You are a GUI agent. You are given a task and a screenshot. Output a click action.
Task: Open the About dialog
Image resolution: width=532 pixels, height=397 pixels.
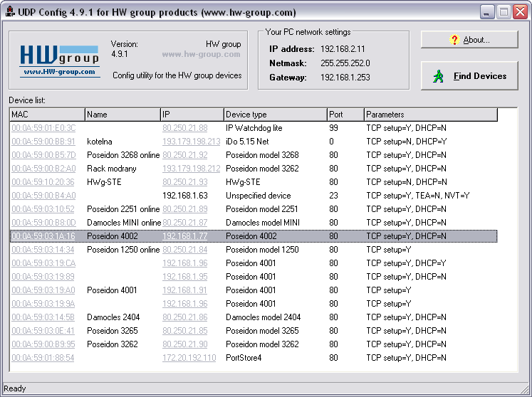coord(469,40)
